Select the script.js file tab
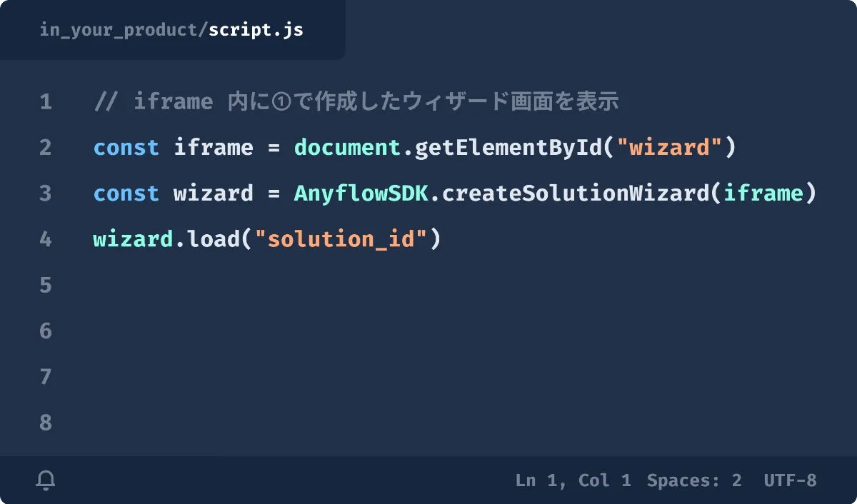The image size is (857, 504). click(171, 30)
